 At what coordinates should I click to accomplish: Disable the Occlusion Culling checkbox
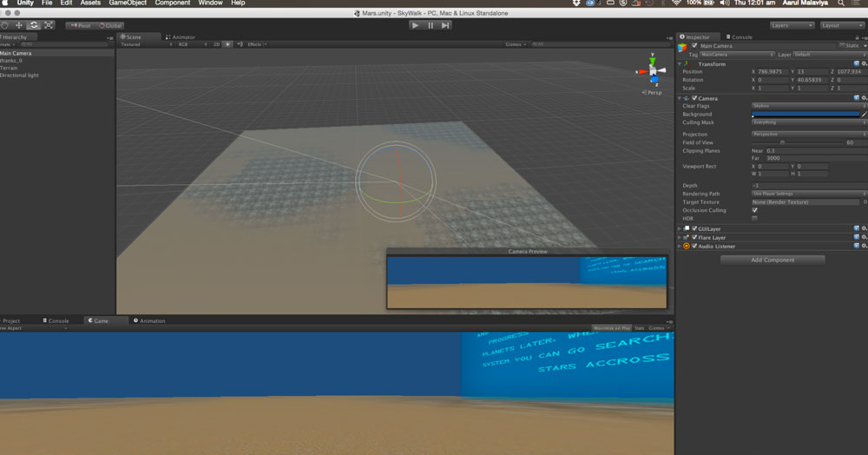pyautogui.click(x=754, y=210)
